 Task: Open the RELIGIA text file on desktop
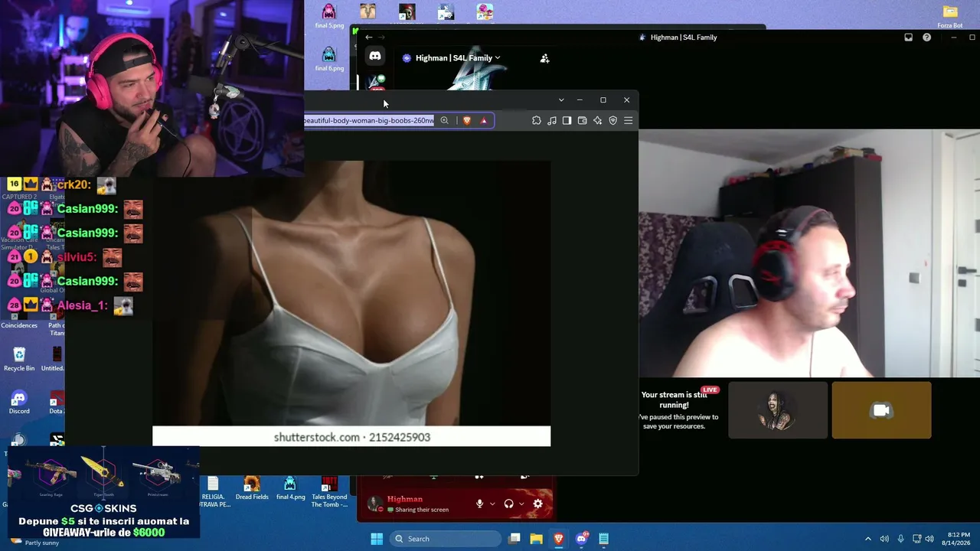click(214, 492)
